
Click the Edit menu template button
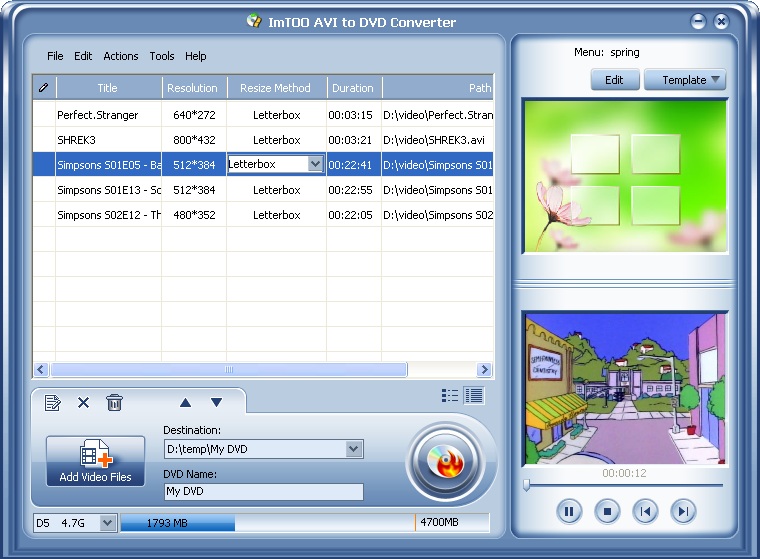[615, 80]
